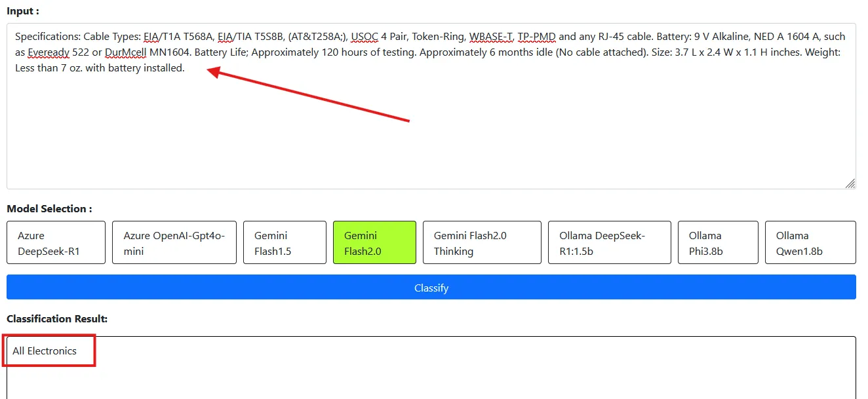868x399 pixels.
Task: Select the Azure OpenAI-Gpt4o-mini model
Action: coord(174,242)
